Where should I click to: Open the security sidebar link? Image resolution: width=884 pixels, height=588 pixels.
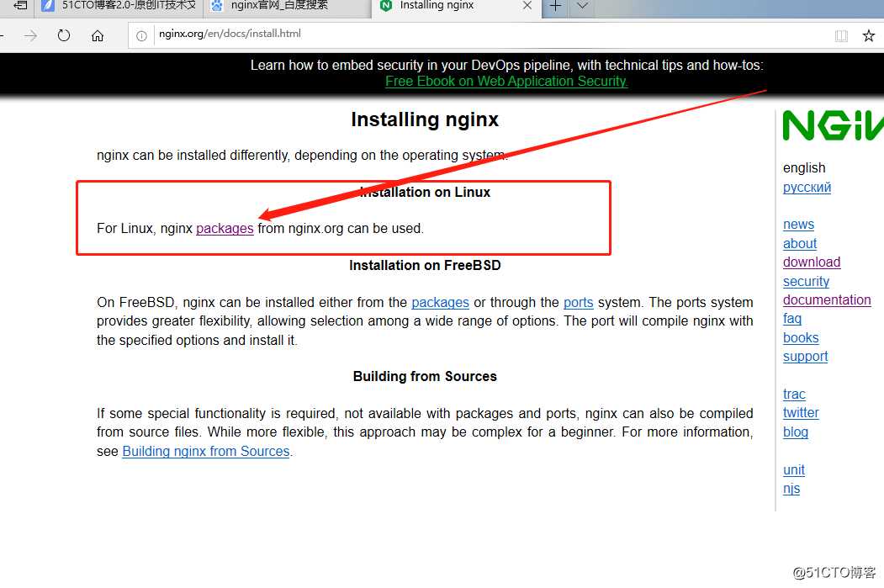click(x=806, y=281)
